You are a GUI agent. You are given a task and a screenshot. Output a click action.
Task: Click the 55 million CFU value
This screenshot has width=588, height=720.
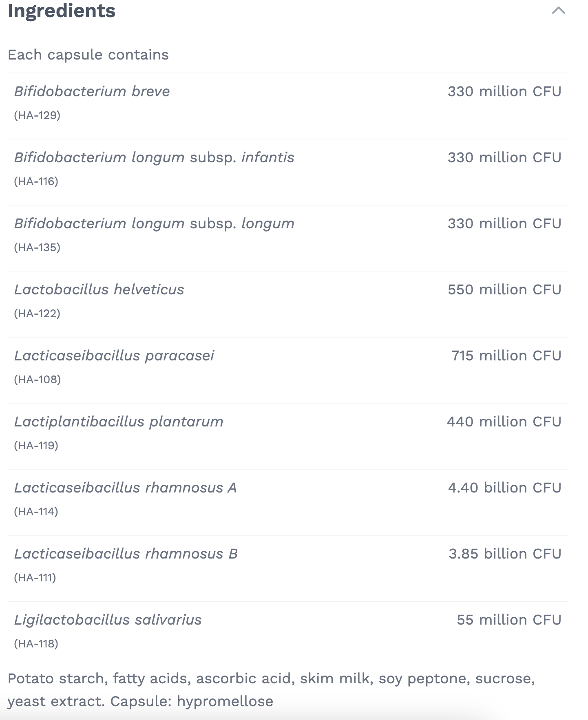509,620
